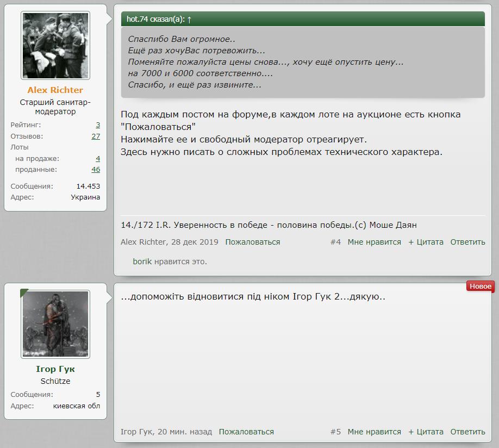View Alex Richter's rating value 3
Screen dimensions: 499x448
coord(98,125)
